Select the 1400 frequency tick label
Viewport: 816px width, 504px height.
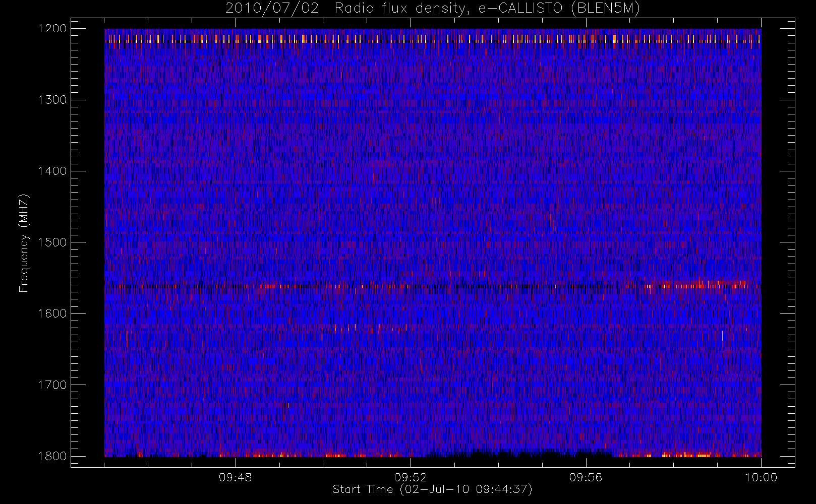tap(52, 171)
